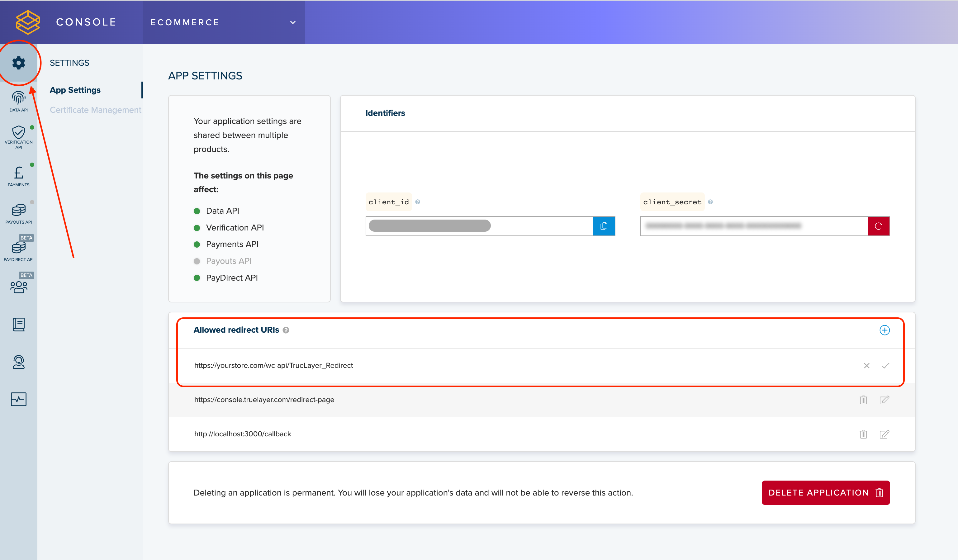
Task: Click the Delete Application button
Action: click(825, 493)
